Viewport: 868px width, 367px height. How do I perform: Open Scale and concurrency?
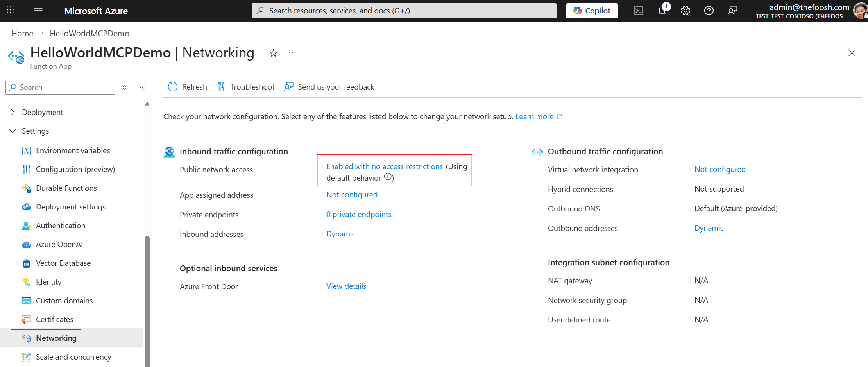point(73,357)
